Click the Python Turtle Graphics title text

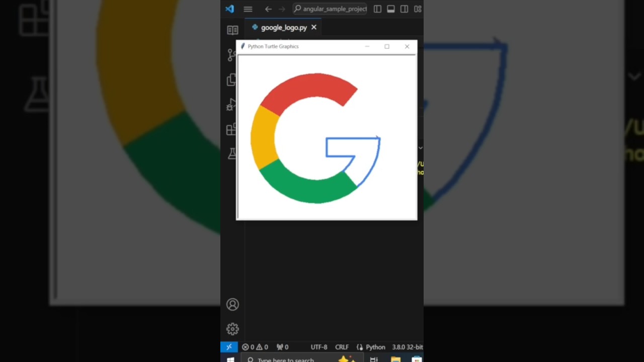coord(273,46)
